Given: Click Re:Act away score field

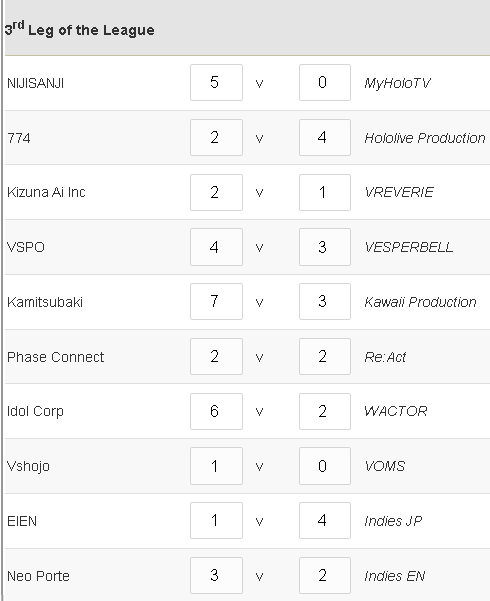Looking at the screenshot, I should [x=325, y=356].
